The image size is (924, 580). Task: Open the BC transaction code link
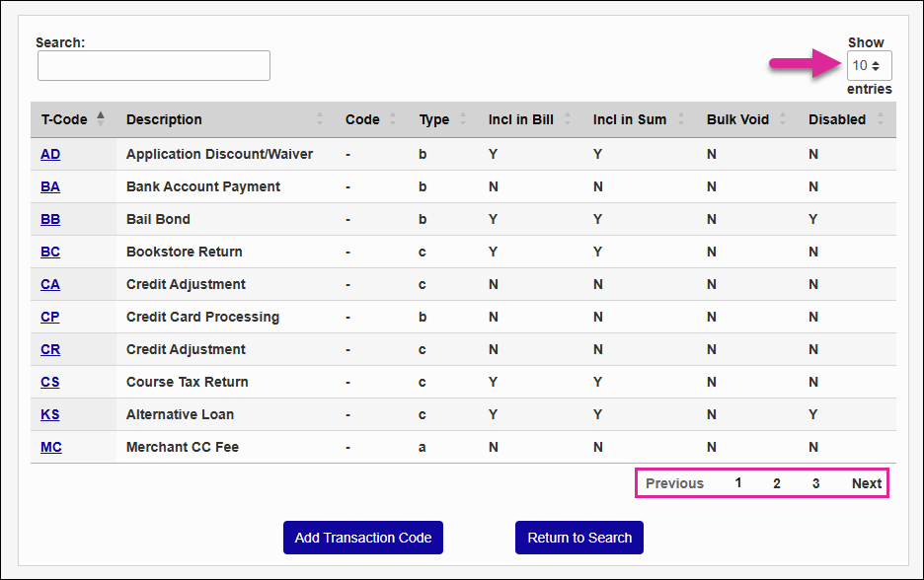coord(50,252)
